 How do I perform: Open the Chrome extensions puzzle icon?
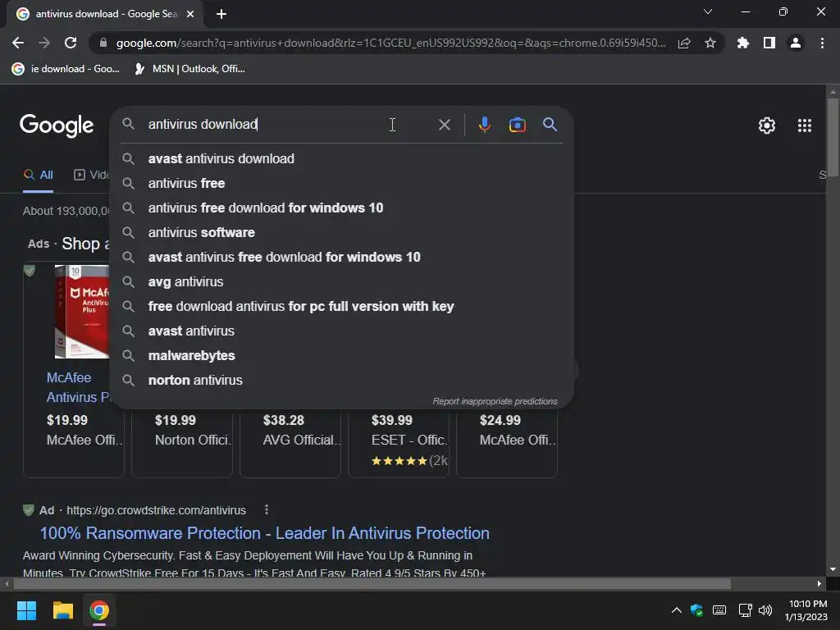click(743, 43)
